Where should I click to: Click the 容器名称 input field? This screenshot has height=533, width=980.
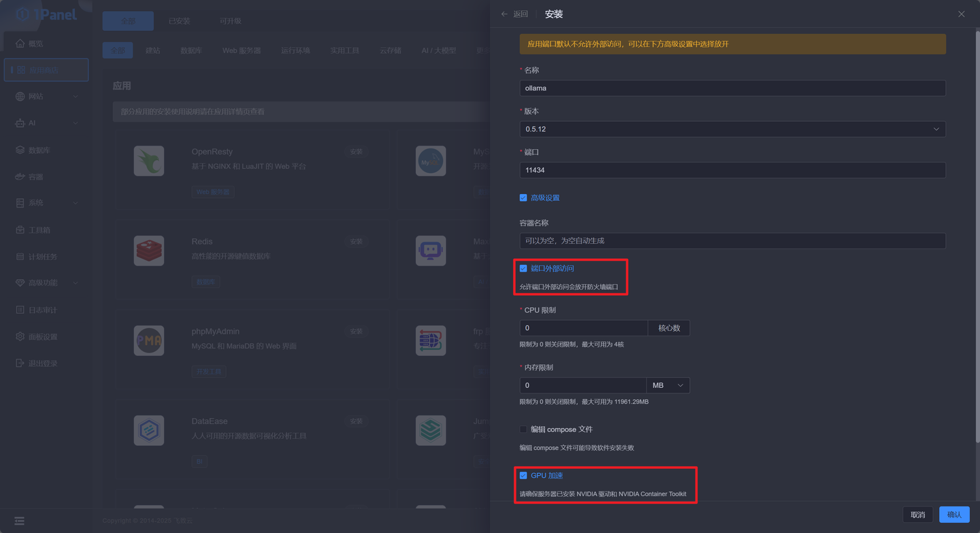pyautogui.click(x=732, y=240)
